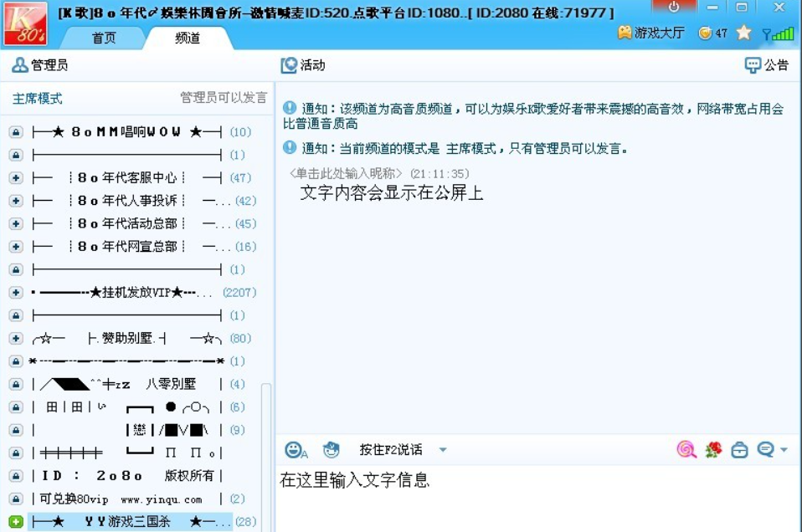This screenshot has width=802, height=532.
Task: Click the chat bubble settings icon
Action: coord(766,450)
